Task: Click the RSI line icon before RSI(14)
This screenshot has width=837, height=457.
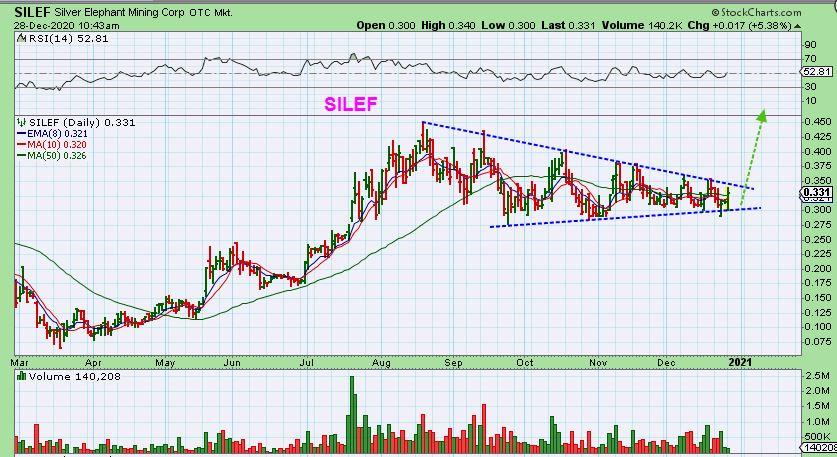Action: (22, 38)
